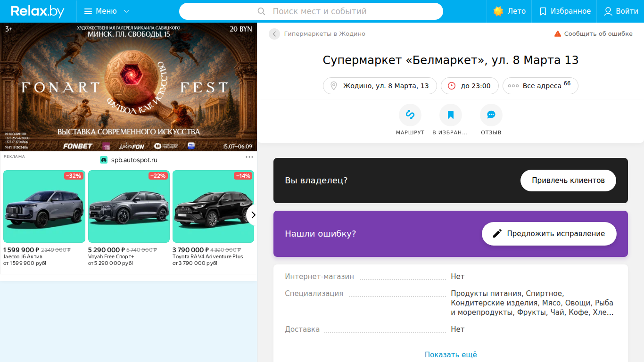Show Все адреса list
Viewport: 644px width, 362px height.
pyautogui.click(x=540, y=86)
